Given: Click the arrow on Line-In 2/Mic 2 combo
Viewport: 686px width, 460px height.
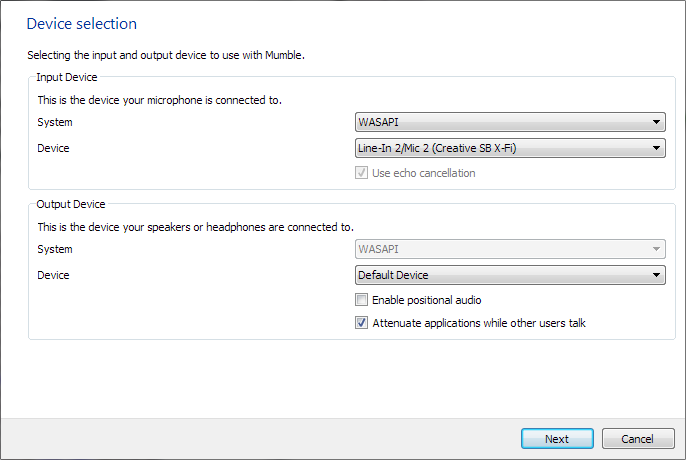Looking at the screenshot, I should pyautogui.click(x=656, y=148).
